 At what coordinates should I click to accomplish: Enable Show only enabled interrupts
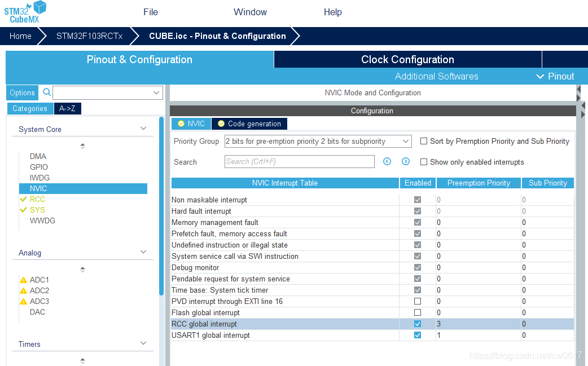coord(424,162)
